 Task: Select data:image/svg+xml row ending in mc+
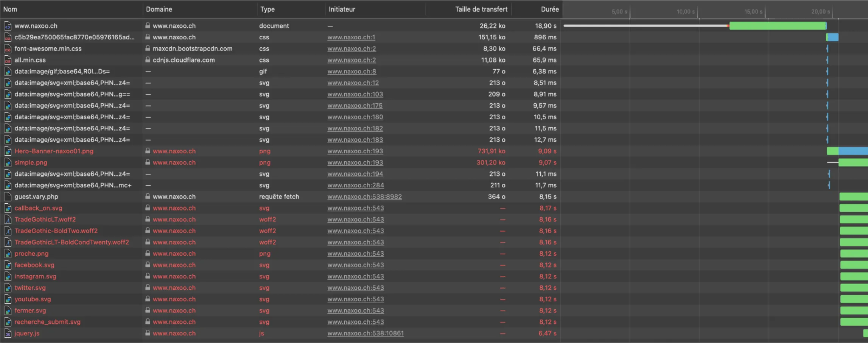click(x=73, y=185)
